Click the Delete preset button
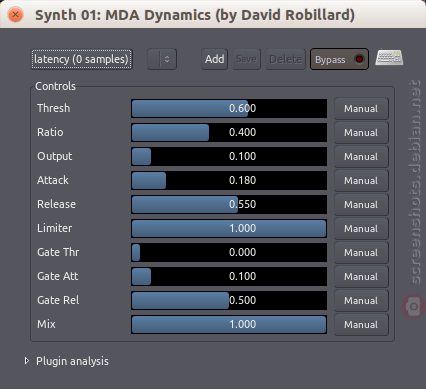Screen dimensions: 426x389 [286, 59]
